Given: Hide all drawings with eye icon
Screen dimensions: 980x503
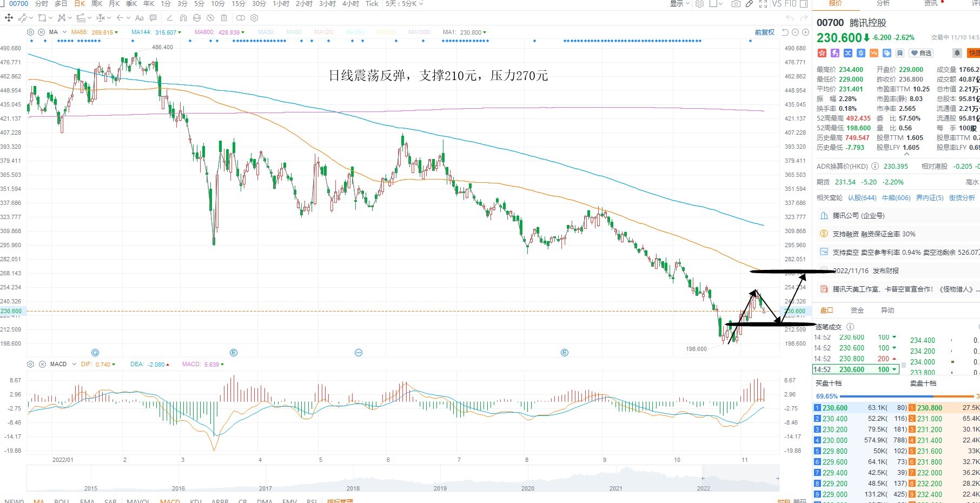Looking at the screenshot, I should [210, 18].
